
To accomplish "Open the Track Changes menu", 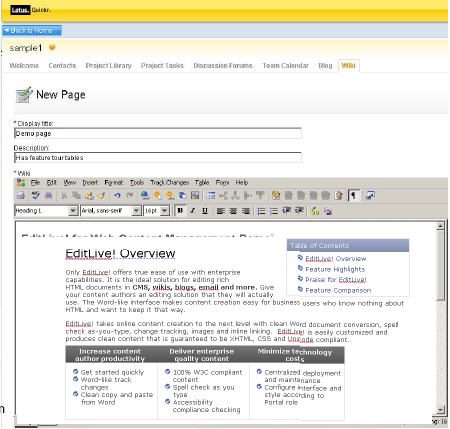I will (170, 182).
